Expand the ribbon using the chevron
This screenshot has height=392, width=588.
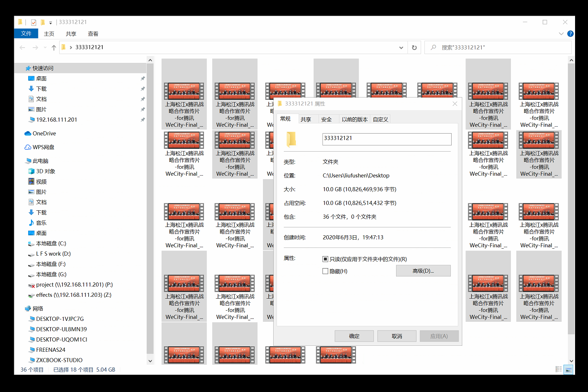click(562, 34)
